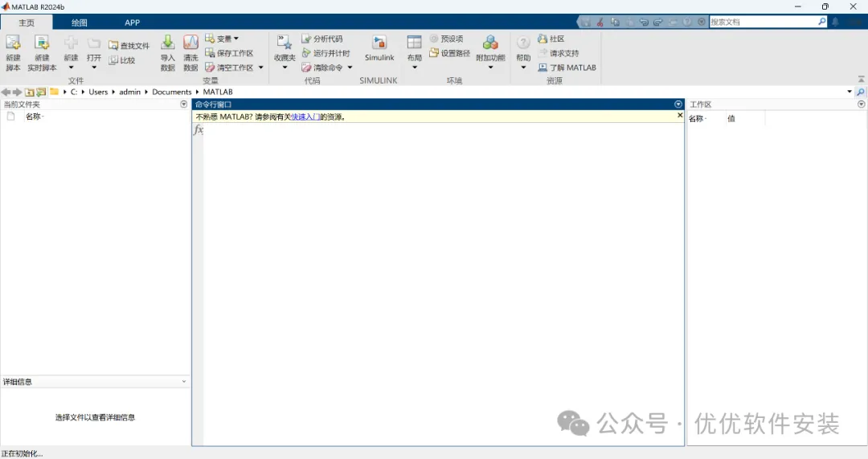The width and height of the screenshot is (868, 459).
Task: Click the 清洗数据 (Clean Data) icon
Action: 190,43
